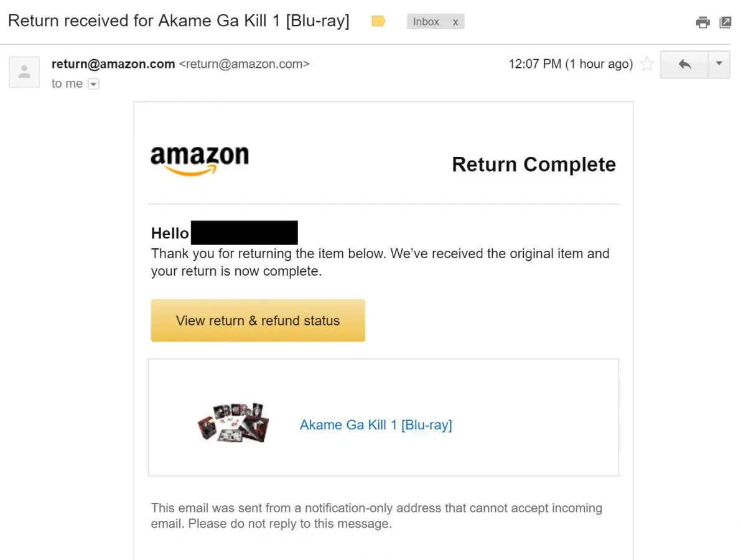Screen dimensions: 741x560
Task: Remove the Inbox label with x
Action: pyautogui.click(x=455, y=22)
